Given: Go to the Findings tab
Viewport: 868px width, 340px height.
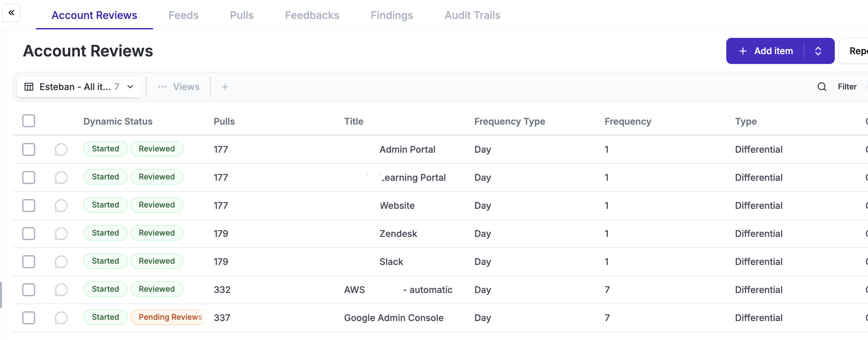Looking at the screenshot, I should [x=392, y=15].
